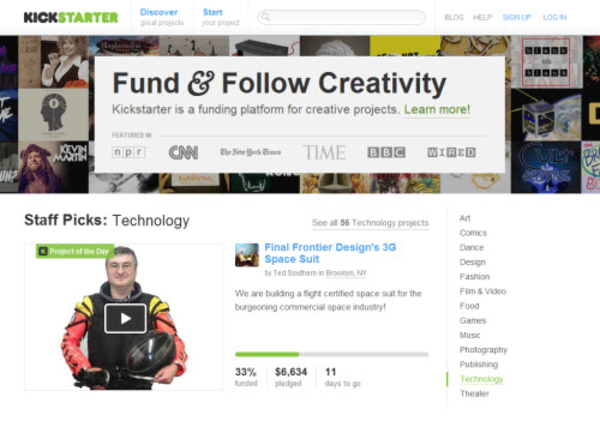Click the Project of the Day badge
Viewport: 600px width, 421px height.
pyautogui.click(x=75, y=251)
